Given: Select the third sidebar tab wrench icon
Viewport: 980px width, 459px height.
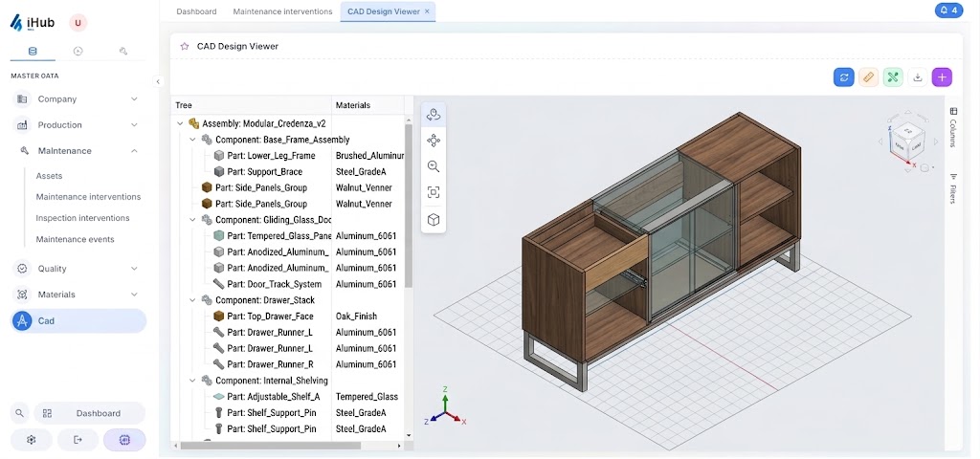Looking at the screenshot, I should coord(123,52).
